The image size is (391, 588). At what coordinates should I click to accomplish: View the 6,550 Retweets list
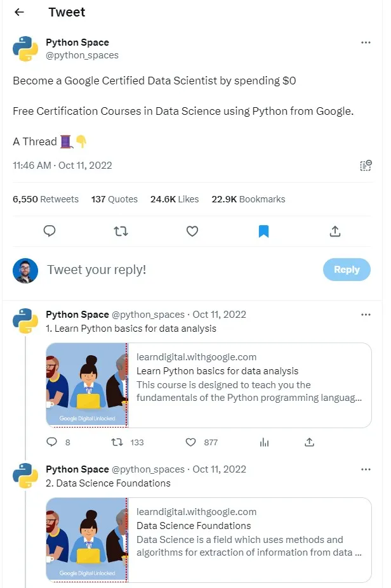(46, 199)
